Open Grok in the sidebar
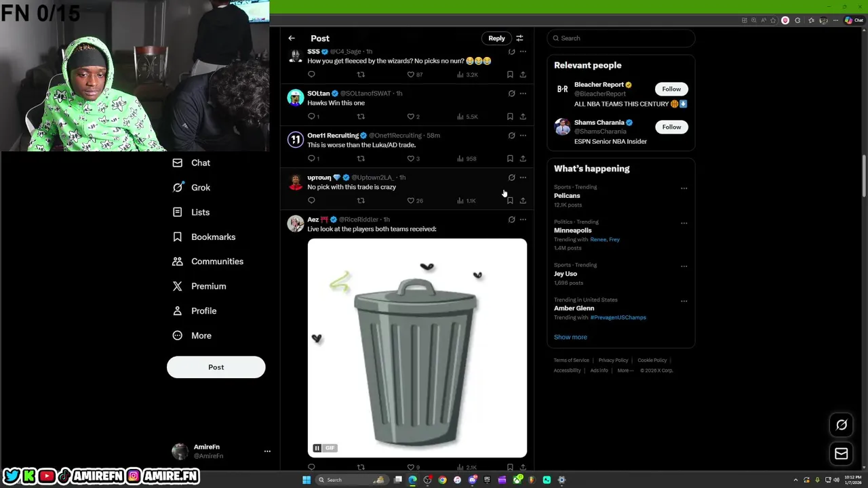The height and width of the screenshot is (488, 868). pyautogui.click(x=192, y=188)
